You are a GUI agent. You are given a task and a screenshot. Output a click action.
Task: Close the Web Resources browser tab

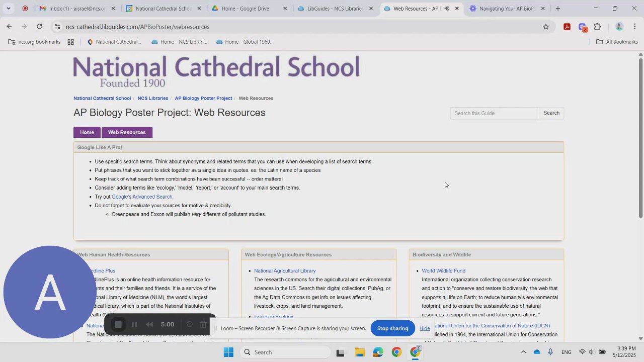[x=457, y=9]
